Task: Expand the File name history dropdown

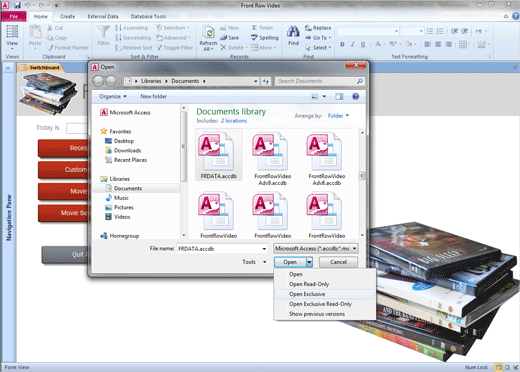Action: 264,249
